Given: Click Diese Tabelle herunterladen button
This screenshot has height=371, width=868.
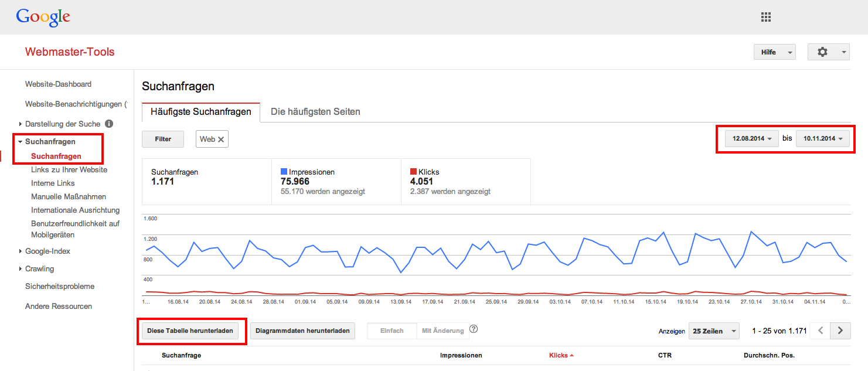Looking at the screenshot, I should point(190,331).
